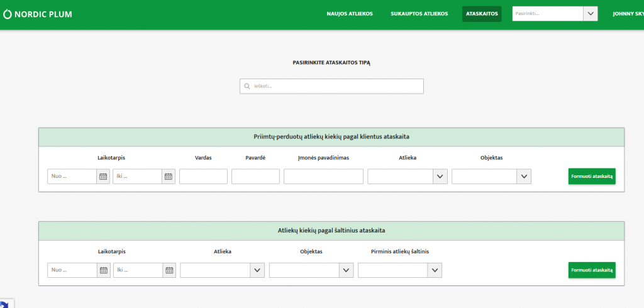Expand the Atlieka dropdown in clients report

tap(440, 177)
